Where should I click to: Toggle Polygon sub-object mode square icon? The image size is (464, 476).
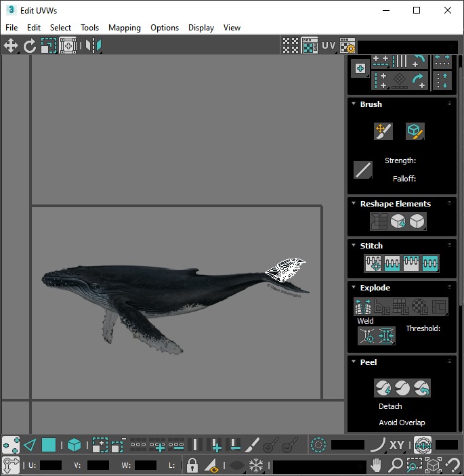coord(49,446)
